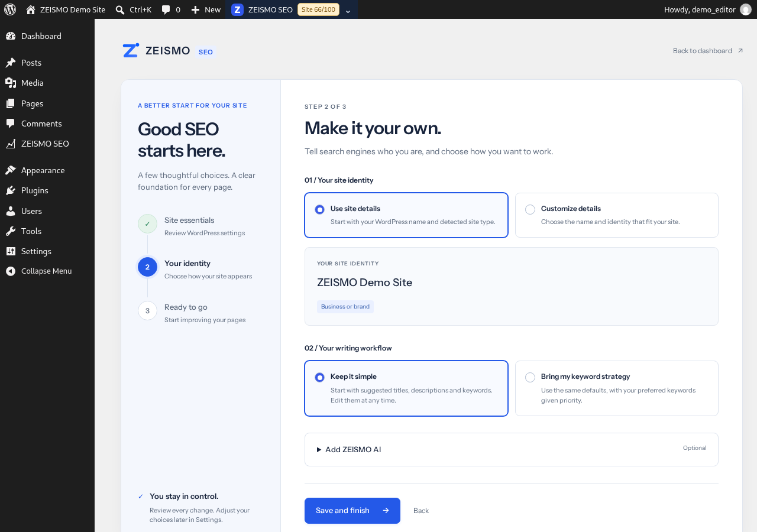Open Dashboard in the sidebar menu

pos(47,36)
